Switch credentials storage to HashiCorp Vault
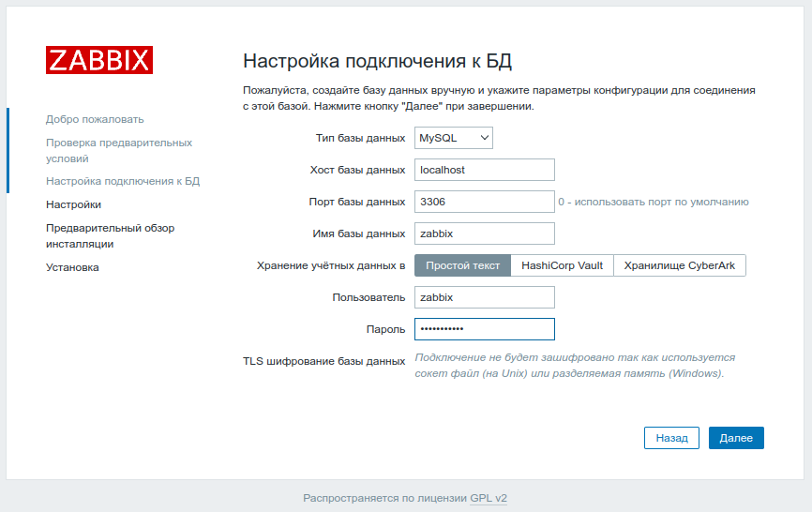Image resolution: width=812 pixels, height=512 pixels. coord(562,265)
